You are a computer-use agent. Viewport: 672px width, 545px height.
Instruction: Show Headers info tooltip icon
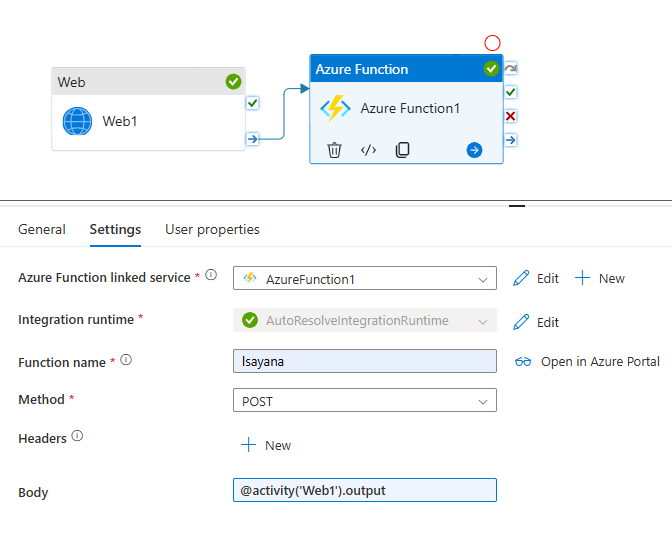(77, 436)
